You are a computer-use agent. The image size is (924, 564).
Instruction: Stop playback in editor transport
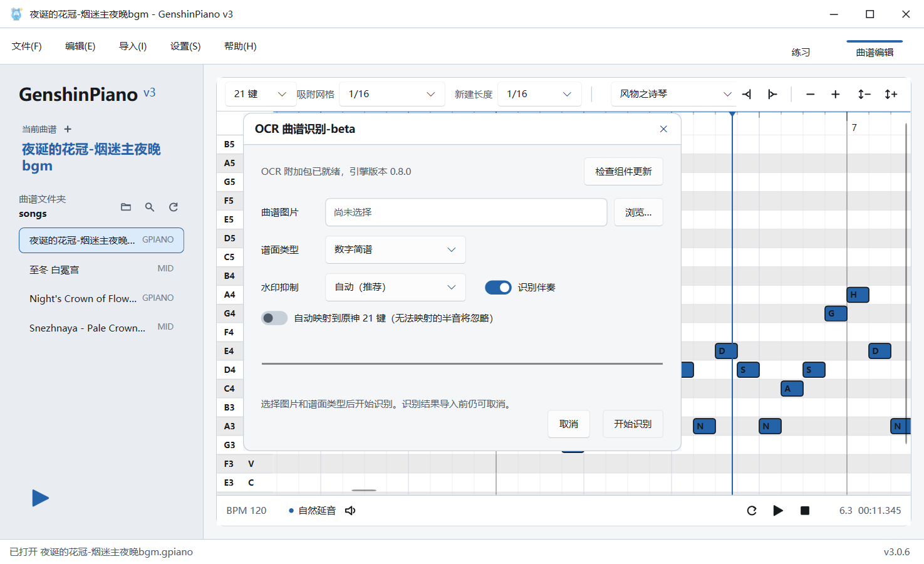(x=805, y=511)
